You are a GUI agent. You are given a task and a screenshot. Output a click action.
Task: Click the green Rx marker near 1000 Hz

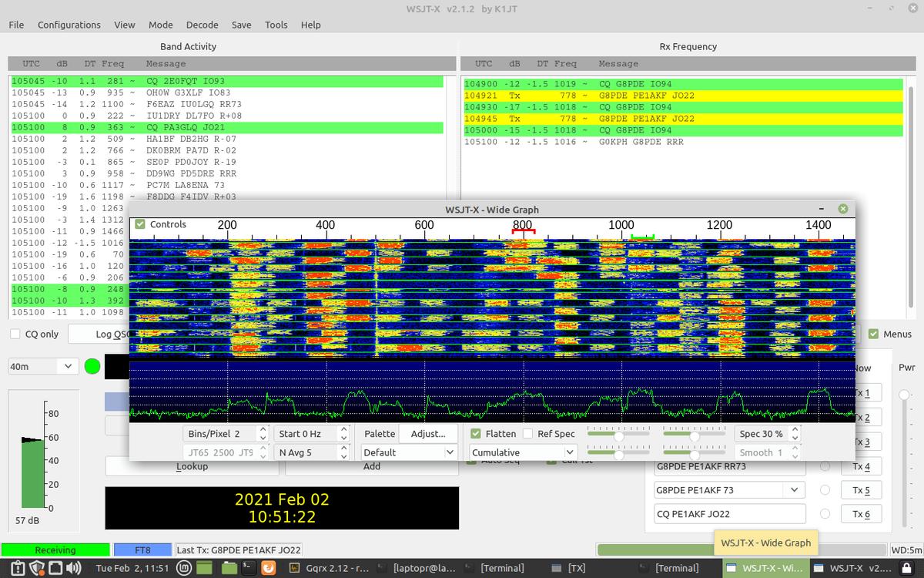click(x=643, y=237)
